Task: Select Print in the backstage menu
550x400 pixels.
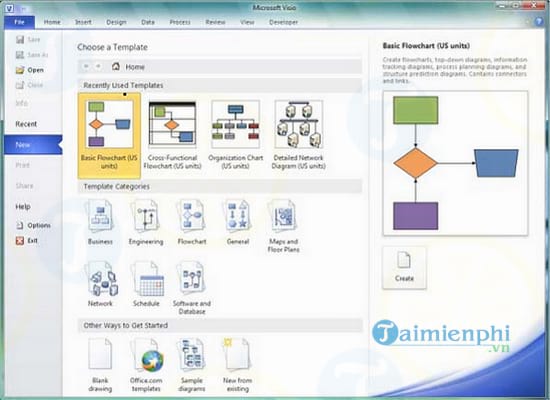Action: pyautogui.click(x=22, y=165)
